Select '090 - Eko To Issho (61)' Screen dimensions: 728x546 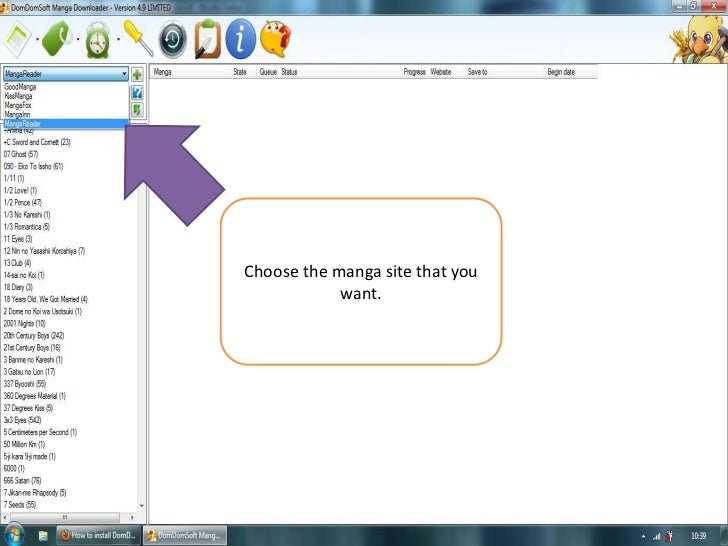point(33,166)
